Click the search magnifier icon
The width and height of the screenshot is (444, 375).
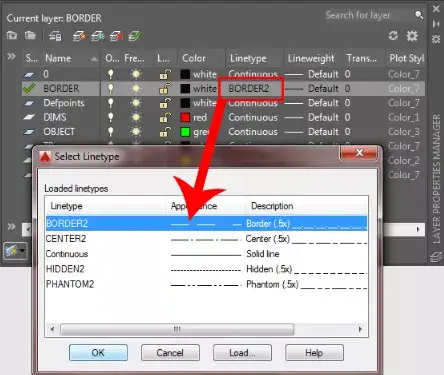click(x=419, y=15)
